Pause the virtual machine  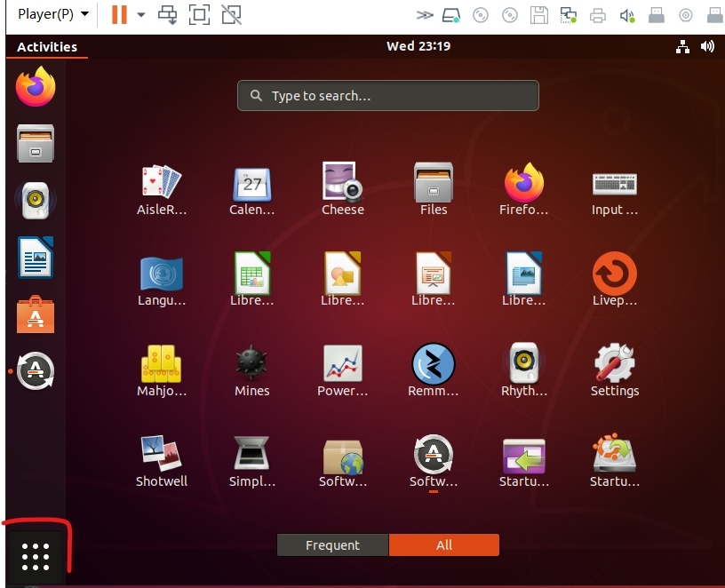(x=119, y=14)
